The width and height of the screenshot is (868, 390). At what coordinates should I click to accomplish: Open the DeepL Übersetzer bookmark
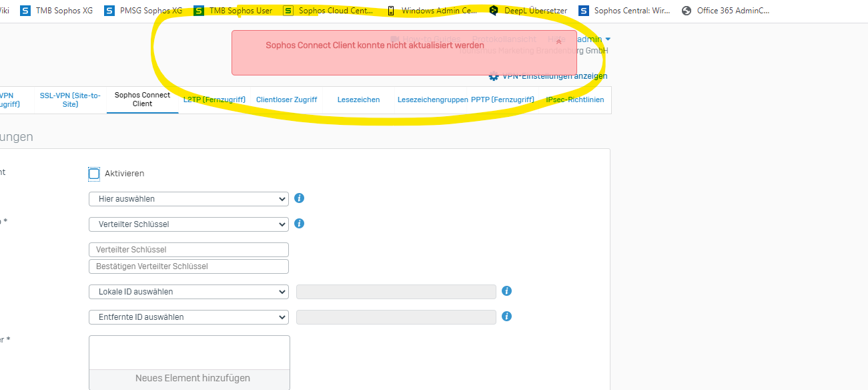[x=528, y=11]
